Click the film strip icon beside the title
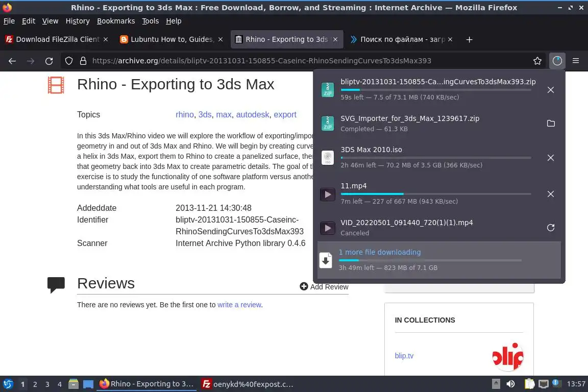The height and width of the screenshot is (392, 588). [x=56, y=85]
